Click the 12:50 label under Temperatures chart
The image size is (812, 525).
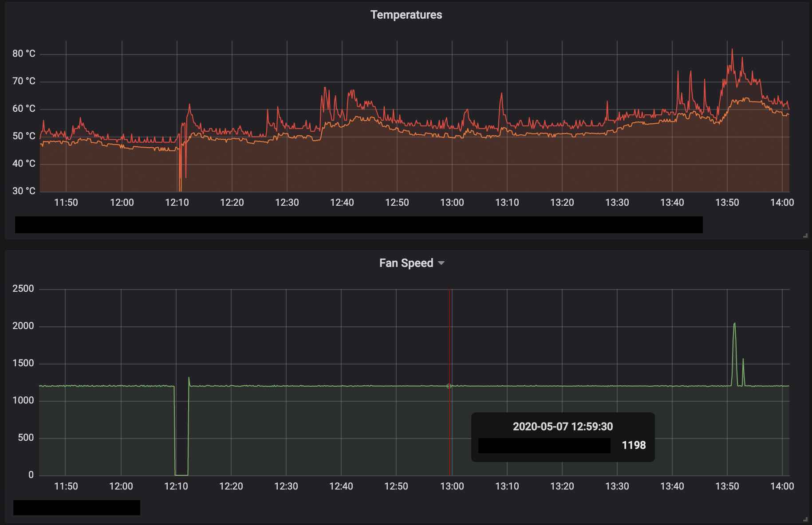(x=397, y=203)
